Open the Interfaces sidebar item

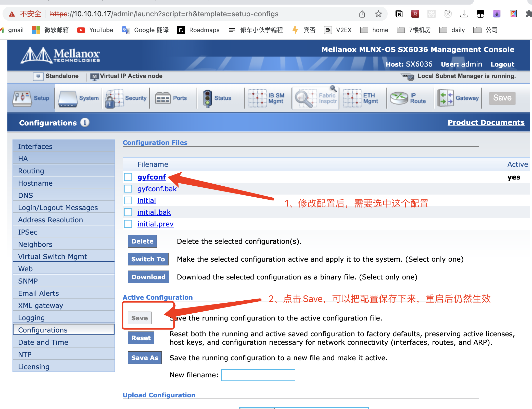(x=64, y=146)
